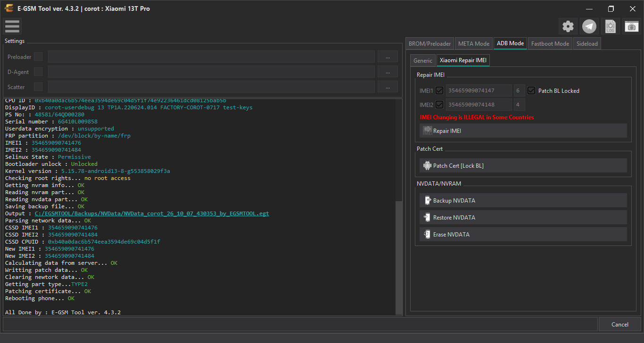
Task: Open the NVData backup output file link
Action: click(152, 213)
